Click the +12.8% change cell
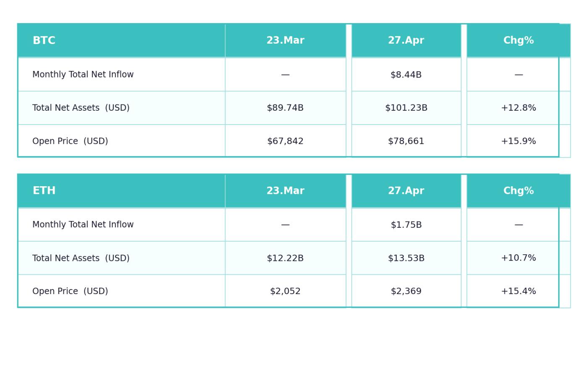This screenshot has width=588, height=370. pyautogui.click(x=518, y=108)
